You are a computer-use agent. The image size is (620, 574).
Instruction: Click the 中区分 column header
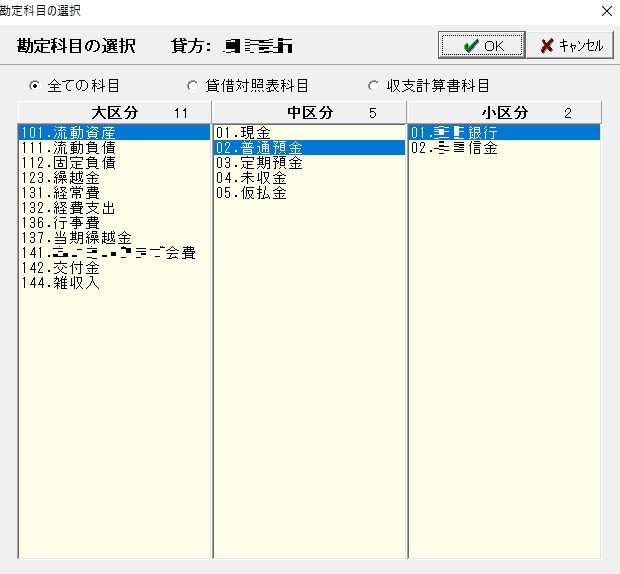[x=310, y=113]
